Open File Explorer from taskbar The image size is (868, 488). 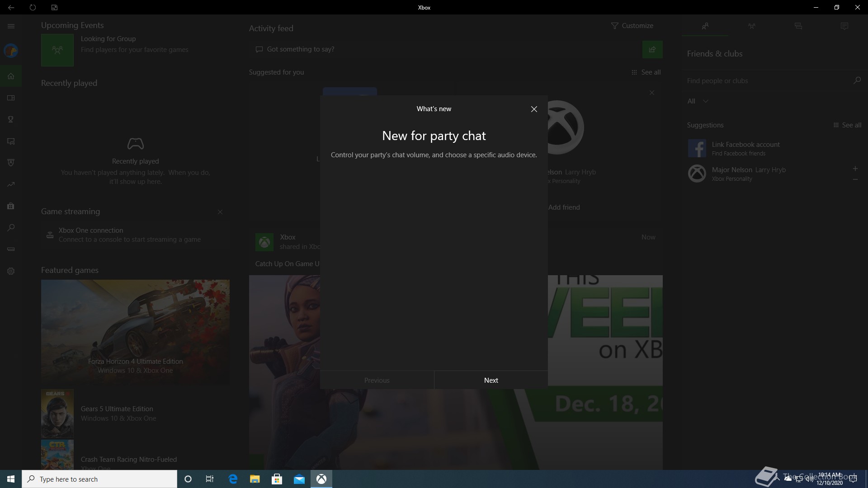(x=255, y=479)
